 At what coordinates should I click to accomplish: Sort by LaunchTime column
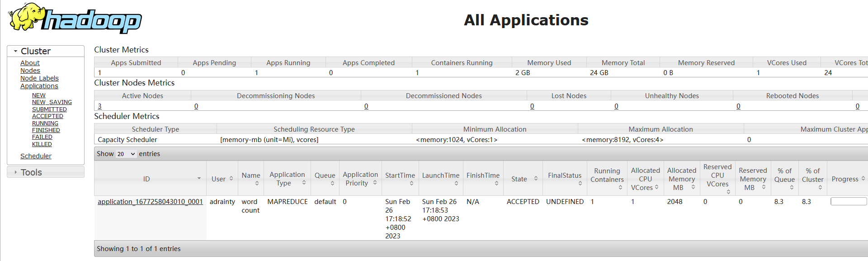click(441, 179)
